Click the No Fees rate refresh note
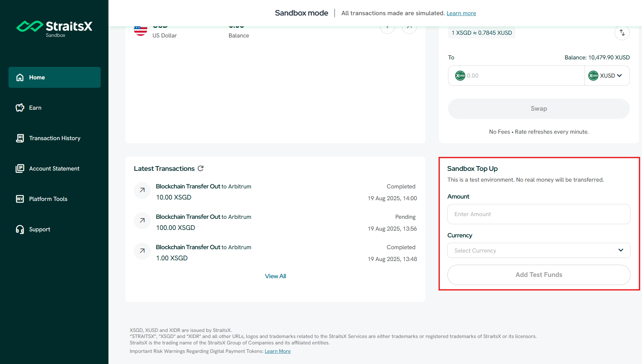 point(539,132)
